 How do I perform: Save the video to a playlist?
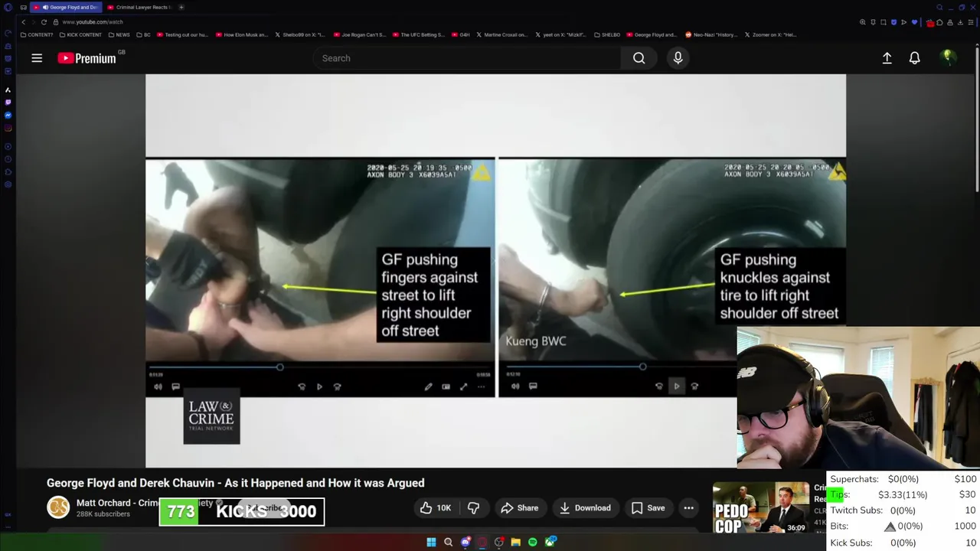[648, 508]
